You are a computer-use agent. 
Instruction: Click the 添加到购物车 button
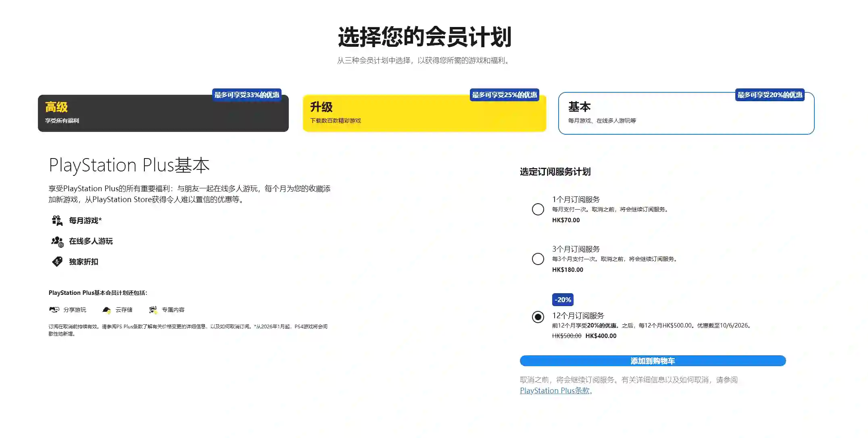click(653, 361)
